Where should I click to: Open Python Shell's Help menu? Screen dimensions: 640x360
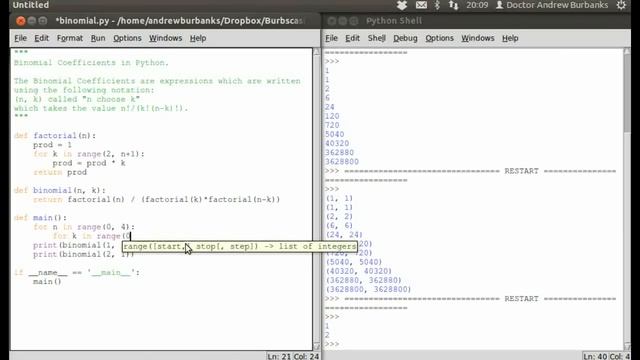click(510, 38)
